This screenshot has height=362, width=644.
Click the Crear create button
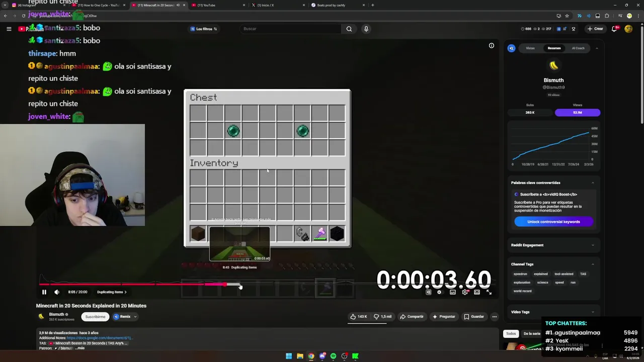[x=595, y=29]
